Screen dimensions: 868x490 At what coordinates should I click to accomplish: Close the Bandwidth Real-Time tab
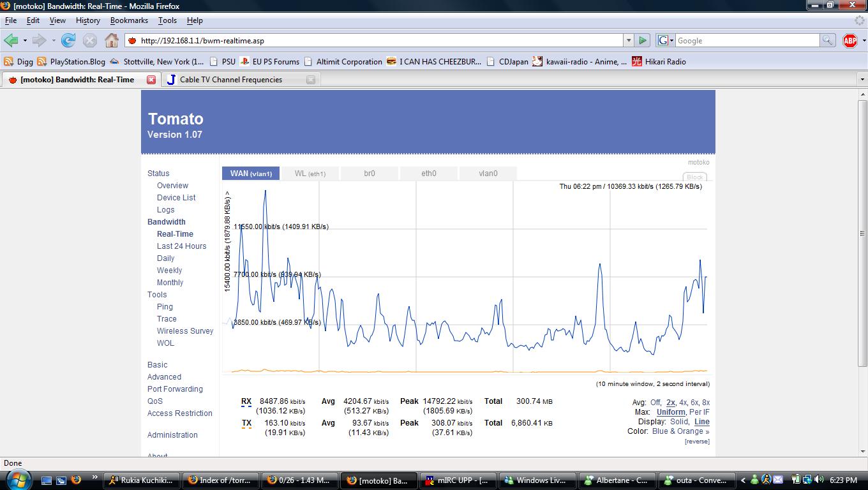tap(151, 80)
